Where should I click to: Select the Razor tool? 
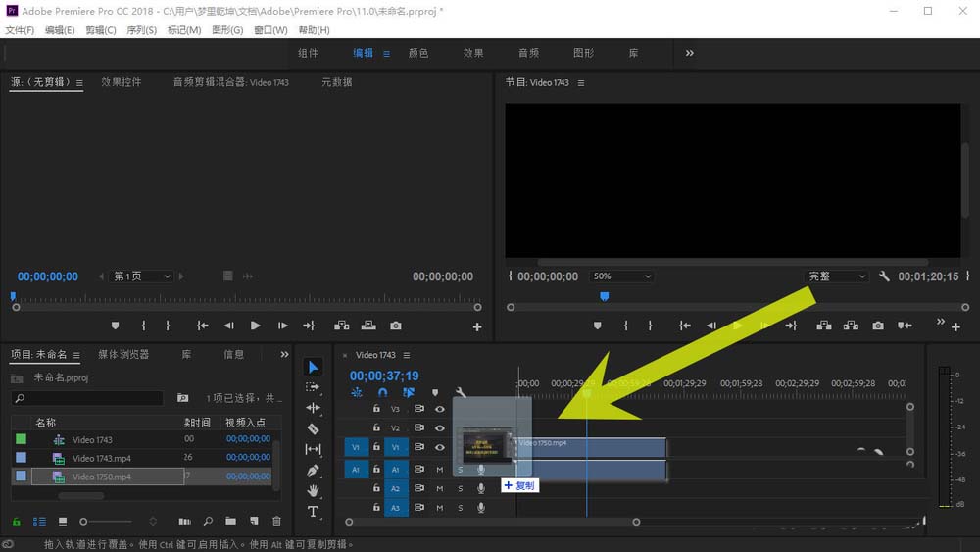314,428
